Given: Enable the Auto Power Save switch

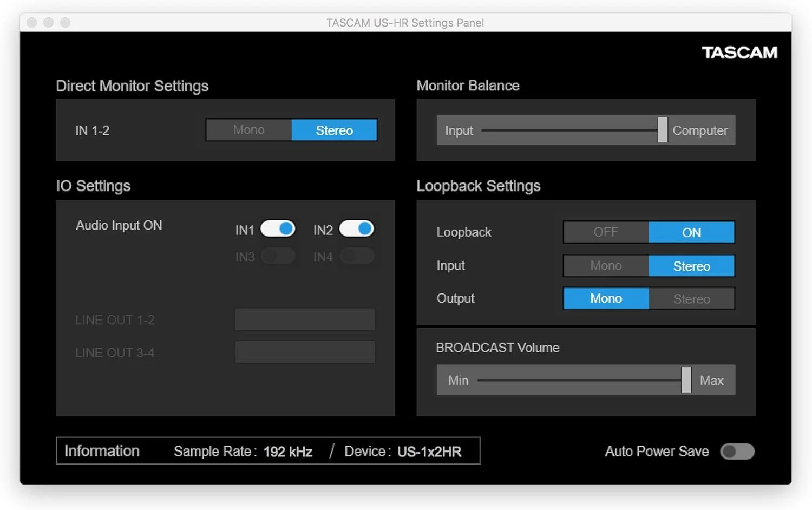Looking at the screenshot, I should click(x=737, y=452).
